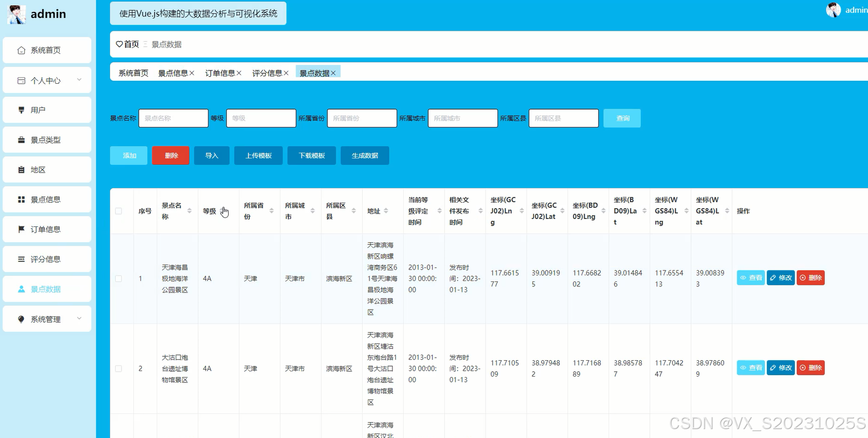Sort by 坐标(GCJ02)Lng column arrows

(x=522, y=211)
